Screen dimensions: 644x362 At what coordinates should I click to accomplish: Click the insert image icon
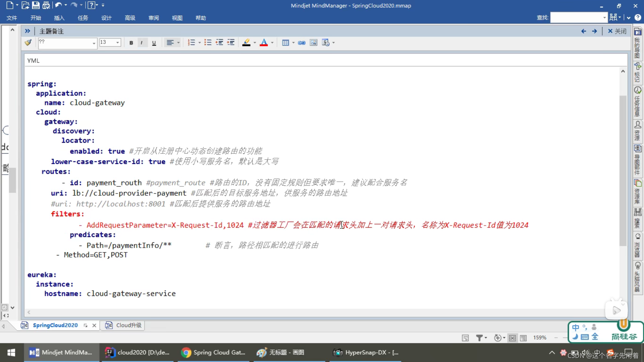pos(313,43)
